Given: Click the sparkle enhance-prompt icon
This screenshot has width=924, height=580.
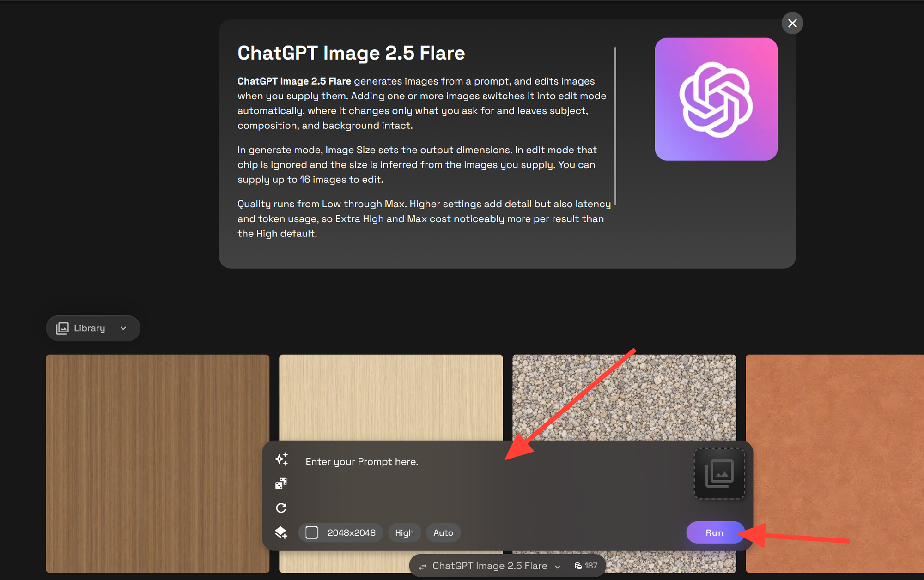Looking at the screenshot, I should pos(281,459).
